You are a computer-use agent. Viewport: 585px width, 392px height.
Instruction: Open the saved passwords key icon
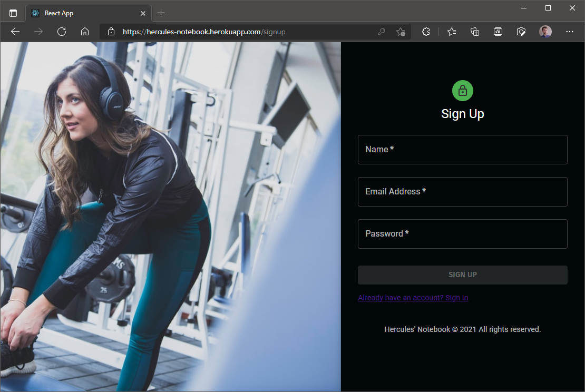point(382,32)
